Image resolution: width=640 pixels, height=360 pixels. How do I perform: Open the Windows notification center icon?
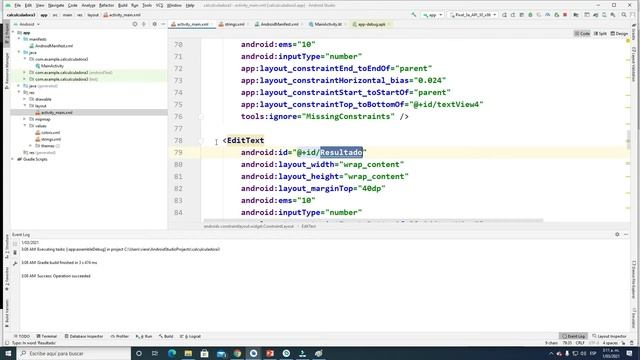tap(629, 353)
